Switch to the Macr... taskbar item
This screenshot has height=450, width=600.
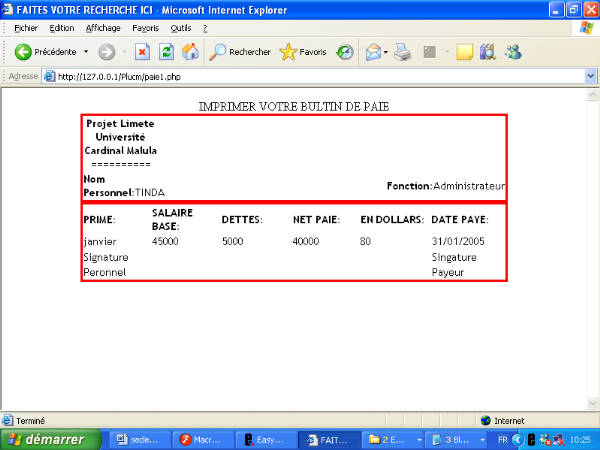(202, 440)
